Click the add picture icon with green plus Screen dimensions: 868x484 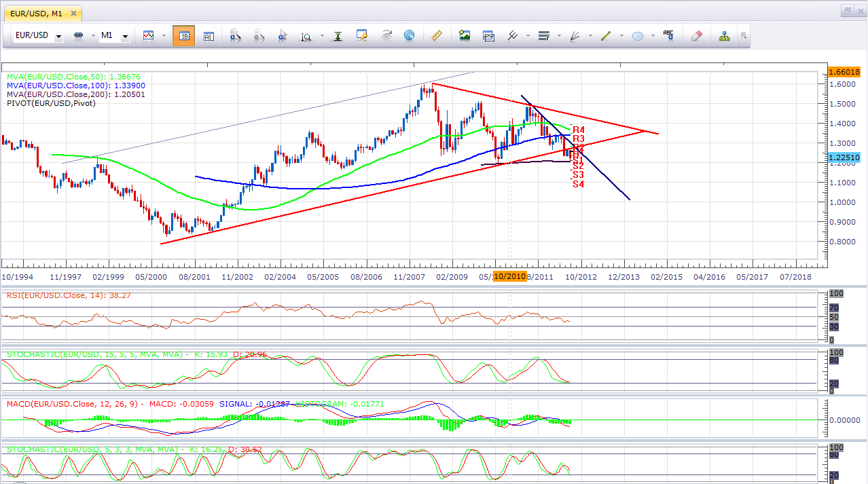pyautogui.click(x=465, y=36)
